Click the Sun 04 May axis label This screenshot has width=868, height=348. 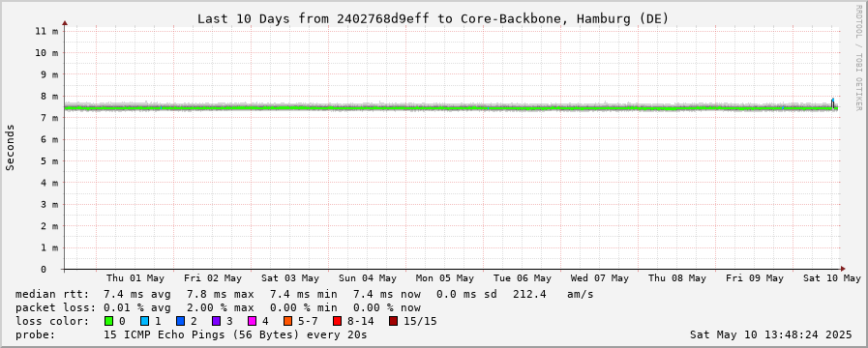tap(368, 278)
